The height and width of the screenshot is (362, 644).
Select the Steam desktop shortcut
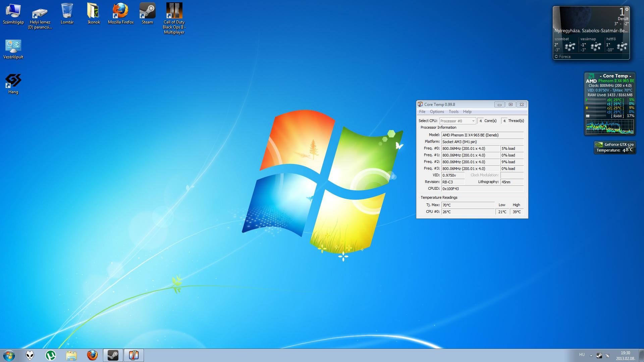(x=147, y=14)
